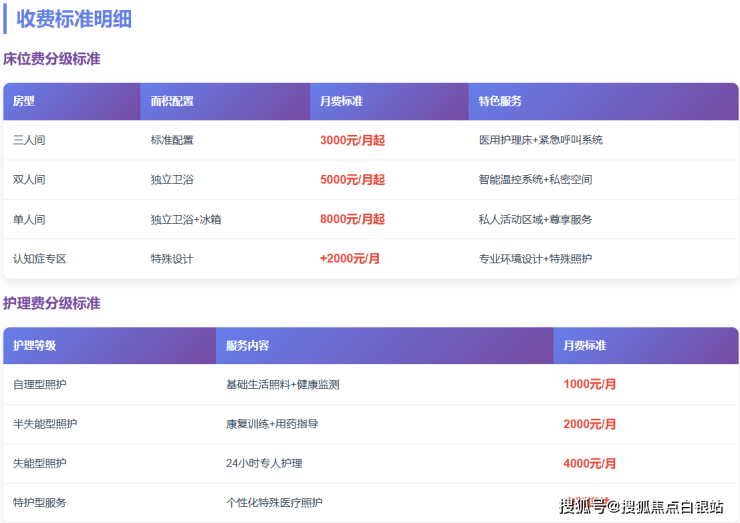Select the 三人间 room type row
The height and width of the screenshot is (523, 740).
pos(29,140)
